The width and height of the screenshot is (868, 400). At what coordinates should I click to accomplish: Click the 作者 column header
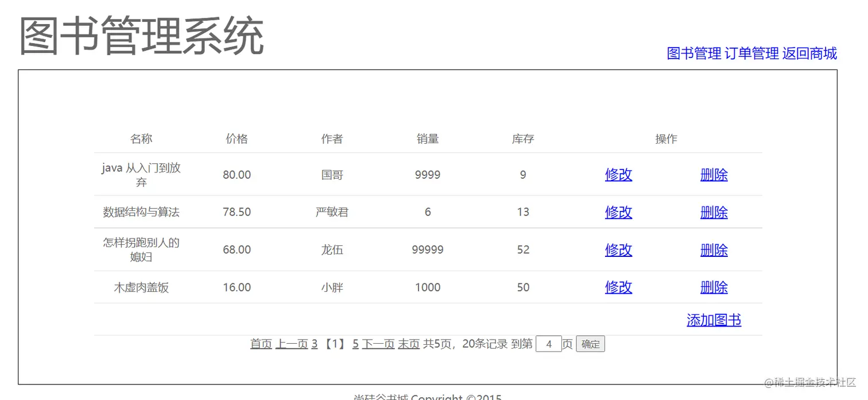click(332, 139)
